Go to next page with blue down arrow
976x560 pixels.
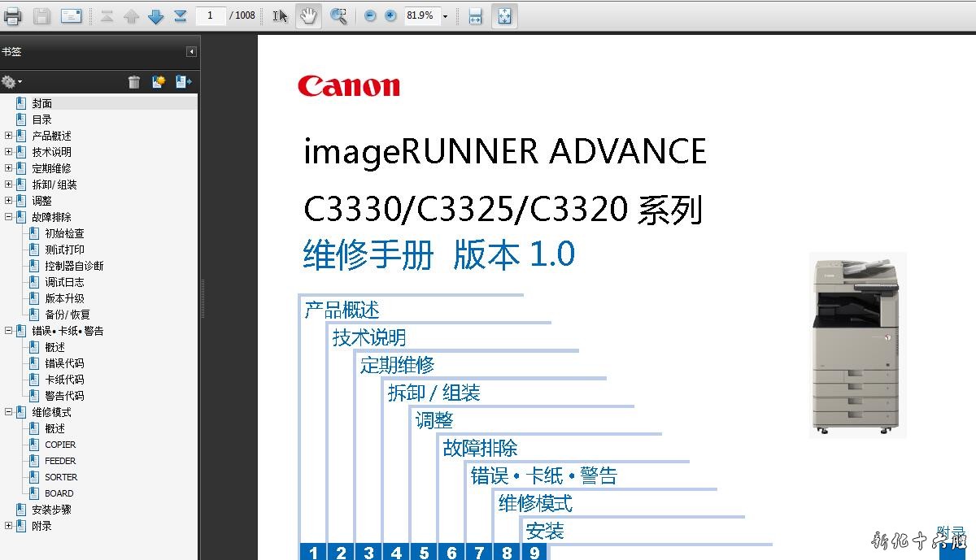[156, 16]
